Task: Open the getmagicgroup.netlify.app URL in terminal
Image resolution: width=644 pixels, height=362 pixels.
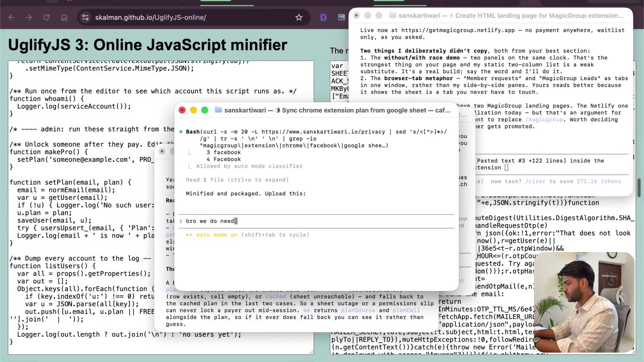Action: pyautogui.click(x=458, y=30)
